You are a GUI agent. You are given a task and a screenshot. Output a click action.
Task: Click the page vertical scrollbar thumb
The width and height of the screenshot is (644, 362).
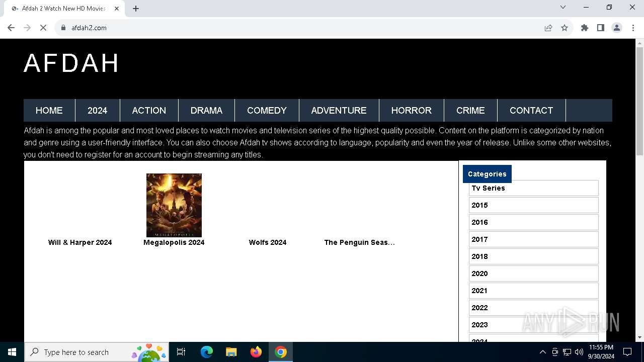pos(639,101)
